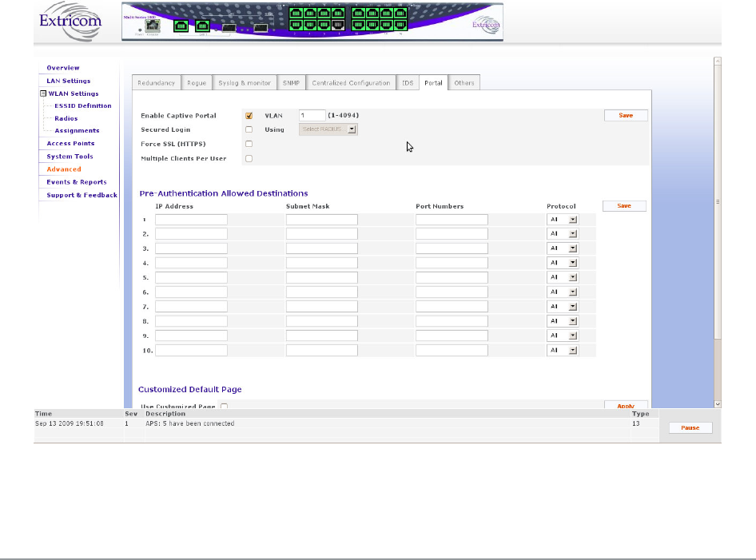Open LAN Settings in sidebar

(69, 81)
